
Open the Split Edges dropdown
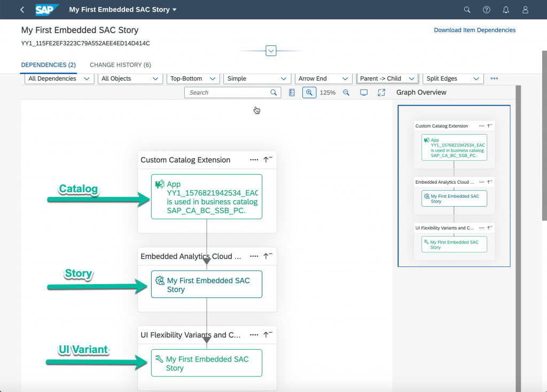(x=453, y=79)
